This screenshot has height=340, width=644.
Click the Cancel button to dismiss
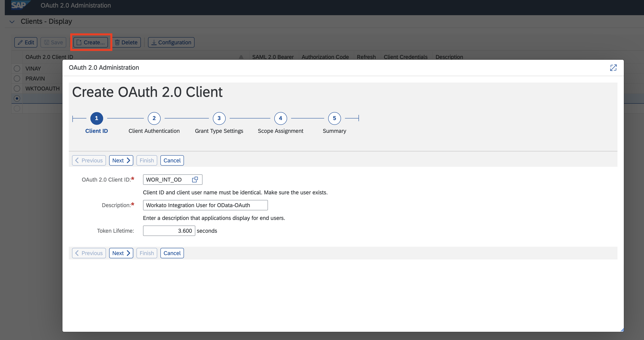coord(172,253)
